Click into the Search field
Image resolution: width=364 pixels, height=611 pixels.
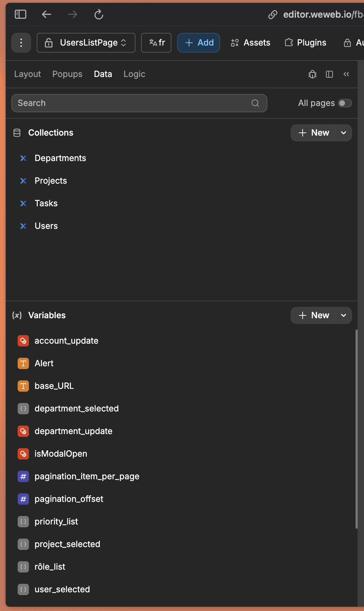(x=139, y=103)
